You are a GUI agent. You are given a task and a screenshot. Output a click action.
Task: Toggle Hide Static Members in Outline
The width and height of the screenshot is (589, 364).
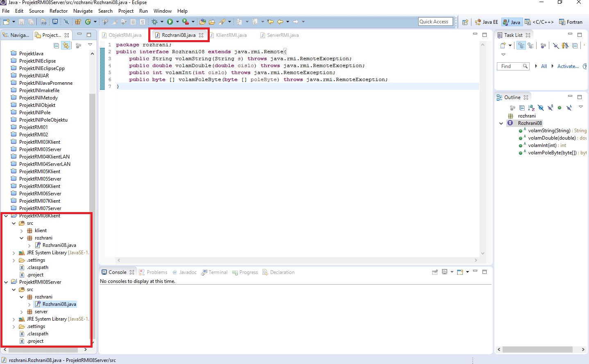click(x=550, y=108)
